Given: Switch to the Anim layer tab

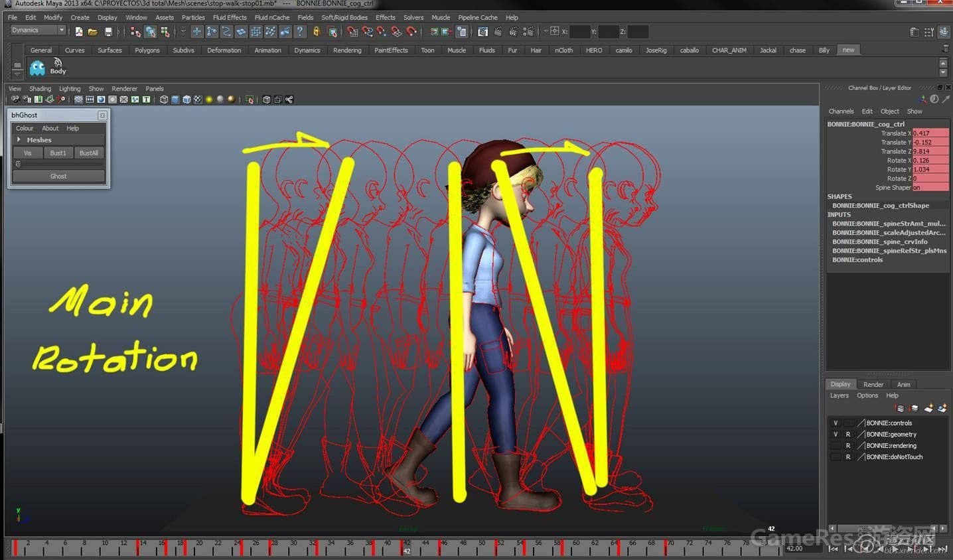Looking at the screenshot, I should [x=903, y=384].
